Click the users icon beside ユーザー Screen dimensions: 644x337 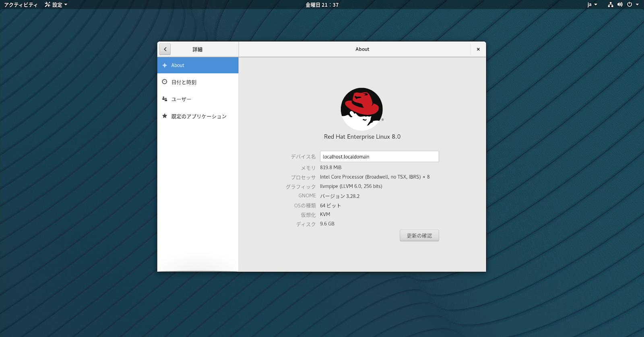[x=165, y=99]
